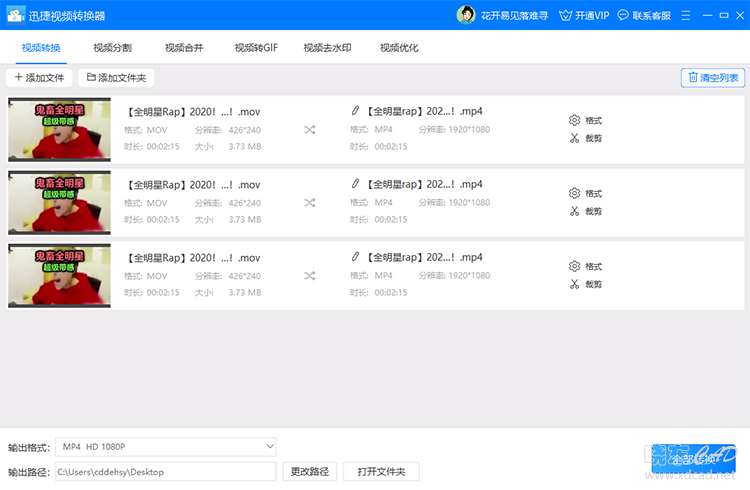The image size is (750, 490).
Task: Open 格式 gear settings in second row
Action: (x=585, y=193)
